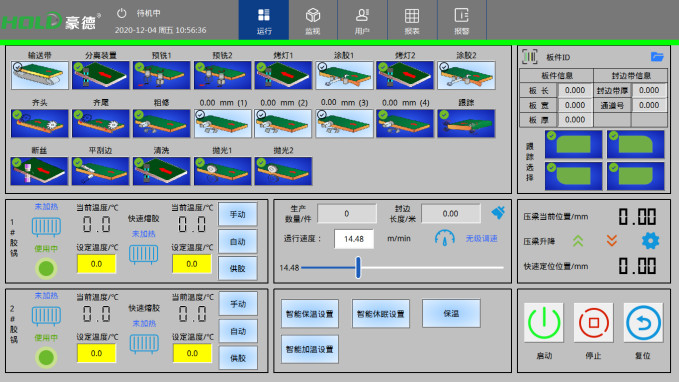Click the blue clear icon beside 封边长度
The image size is (679, 382).
[x=498, y=213]
